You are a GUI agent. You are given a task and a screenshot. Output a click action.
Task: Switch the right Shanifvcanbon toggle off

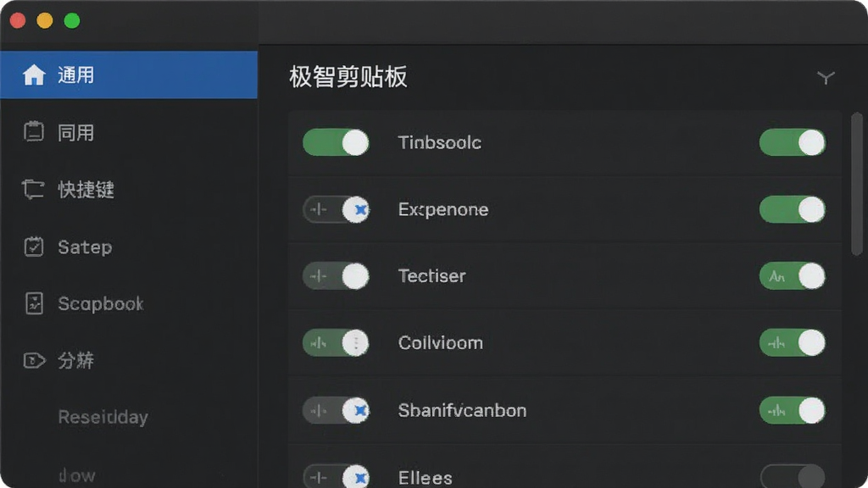[793, 411]
